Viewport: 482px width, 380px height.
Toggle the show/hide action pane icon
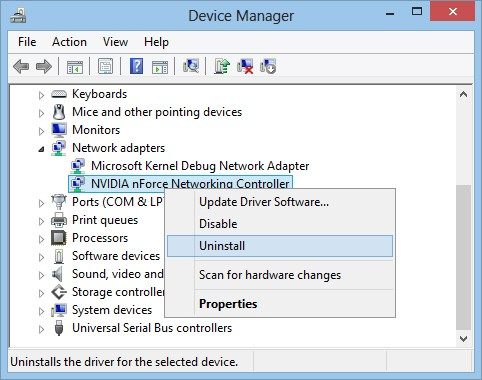(x=160, y=67)
